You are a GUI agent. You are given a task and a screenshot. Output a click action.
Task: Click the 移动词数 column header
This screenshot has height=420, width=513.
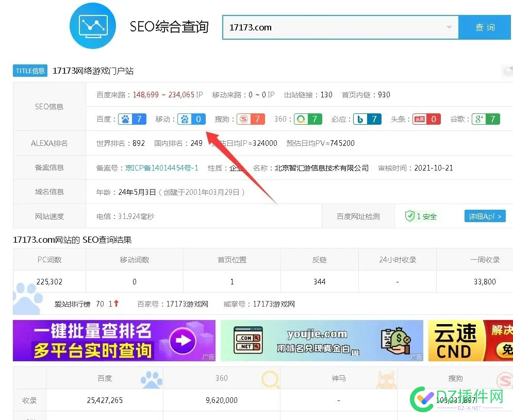tap(135, 260)
